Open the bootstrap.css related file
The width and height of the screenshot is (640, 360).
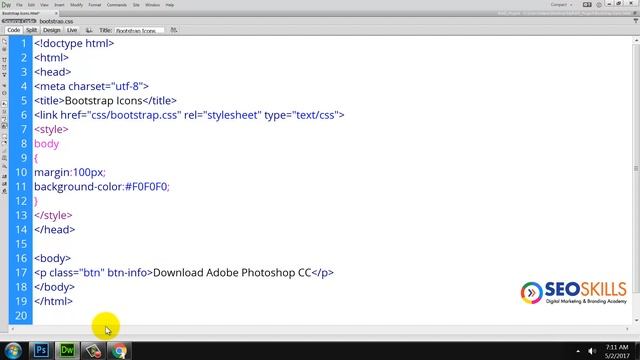tap(56, 21)
